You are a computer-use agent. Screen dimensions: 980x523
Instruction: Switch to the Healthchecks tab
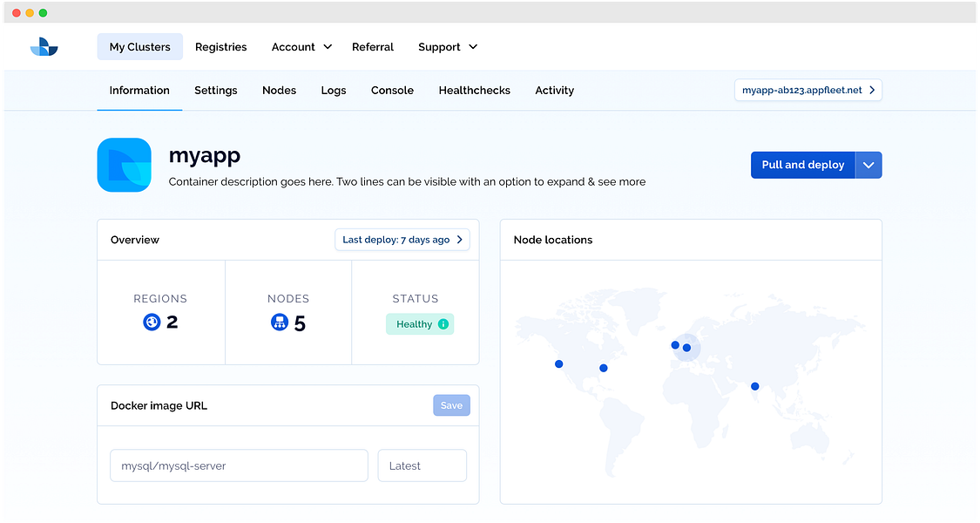click(475, 90)
